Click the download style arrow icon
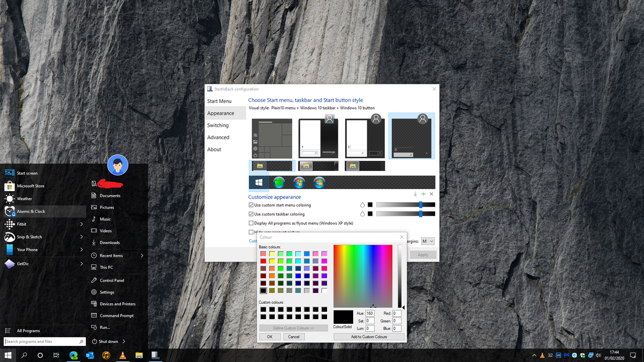Image resolution: width=644 pixels, height=362 pixels. point(415,194)
